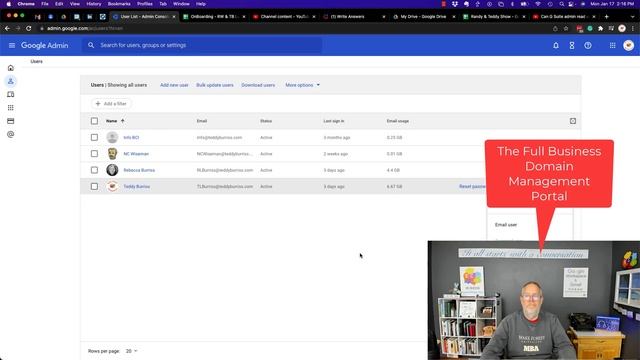The height and width of the screenshot is (360, 640).
Task: Open the Rows per page dropdown
Action: pos(131,351)
